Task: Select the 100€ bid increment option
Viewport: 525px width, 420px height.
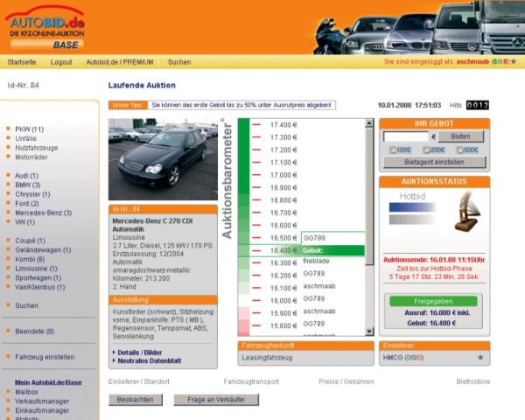Action: (392, 150)
